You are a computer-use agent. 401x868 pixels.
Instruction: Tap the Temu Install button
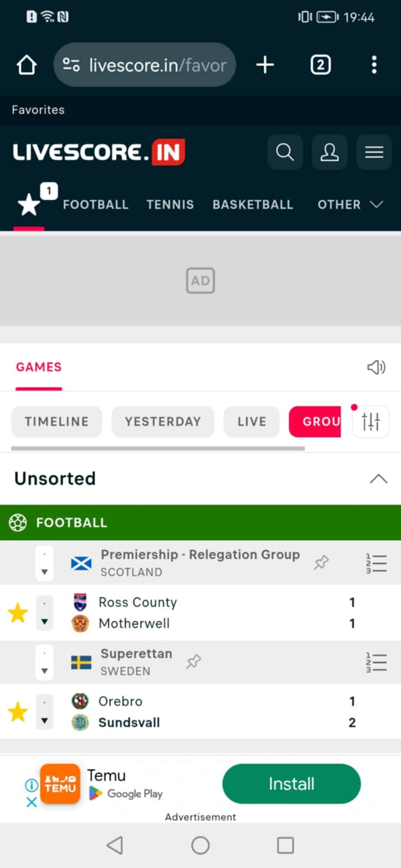click(x=292, y=784)
